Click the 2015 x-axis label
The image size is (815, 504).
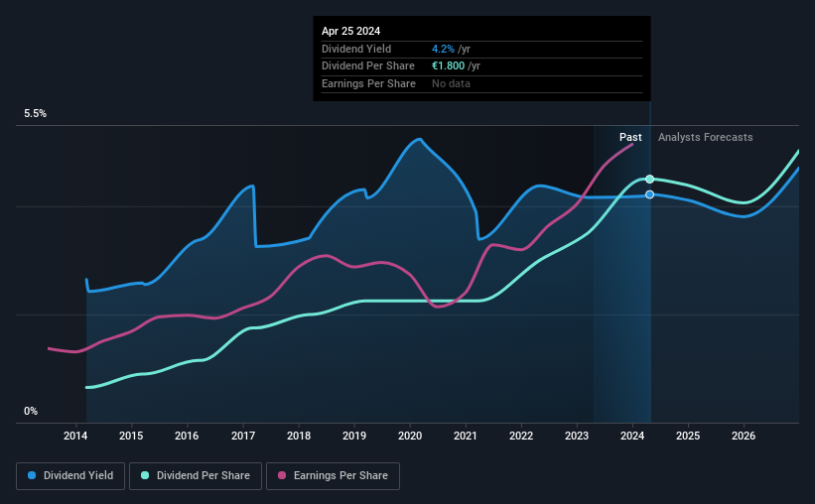point(131,436)
